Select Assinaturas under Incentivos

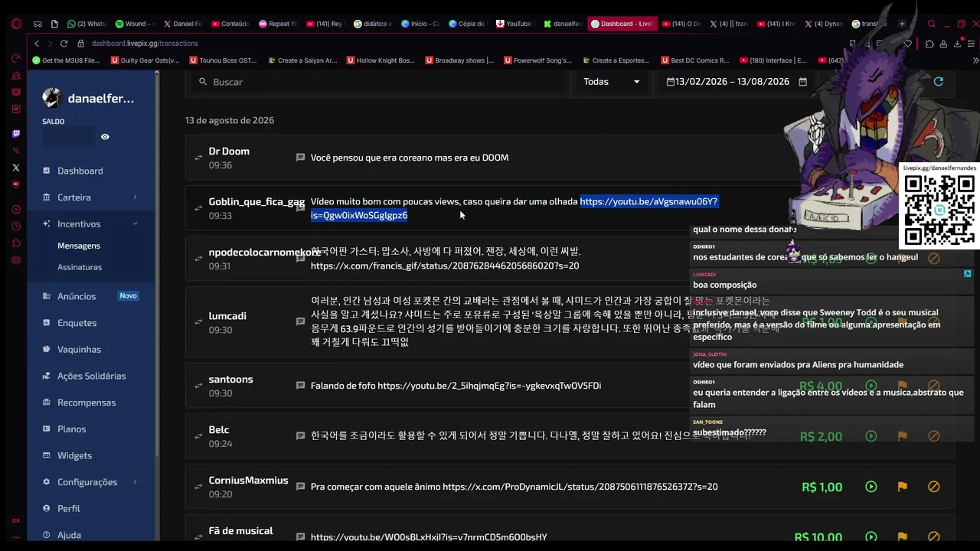click(x=80, y=267)
